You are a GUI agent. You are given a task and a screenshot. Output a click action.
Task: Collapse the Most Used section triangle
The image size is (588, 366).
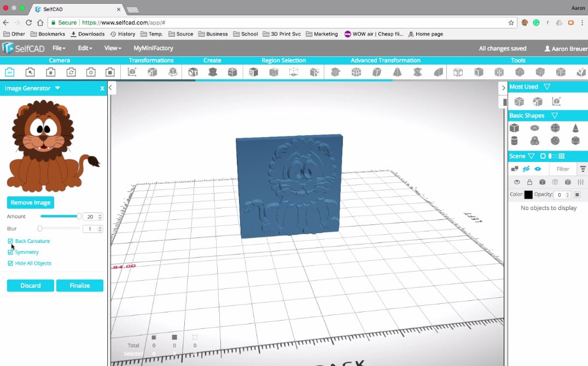pyautogui.click(x=547, y=86)
